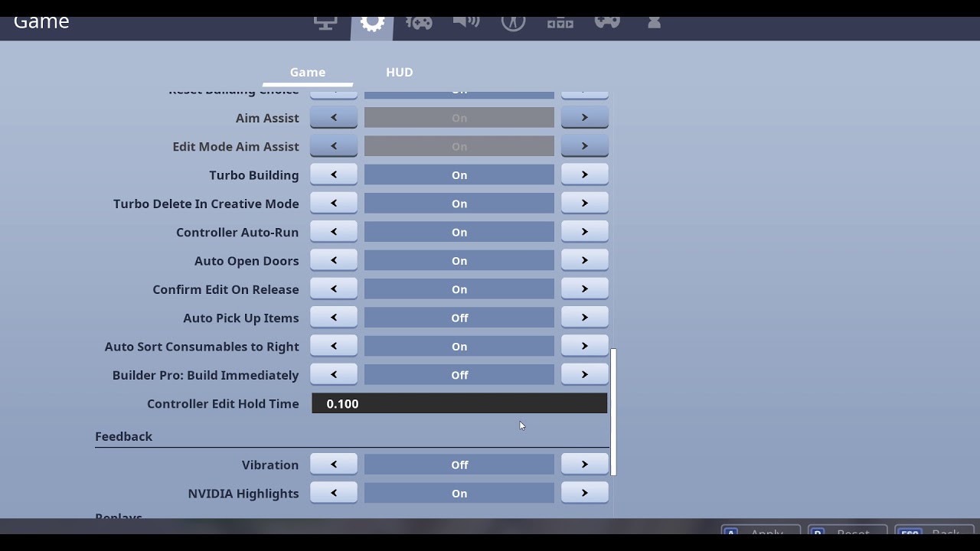Click left arrow for Turbo Building

[x=334, y=175]
